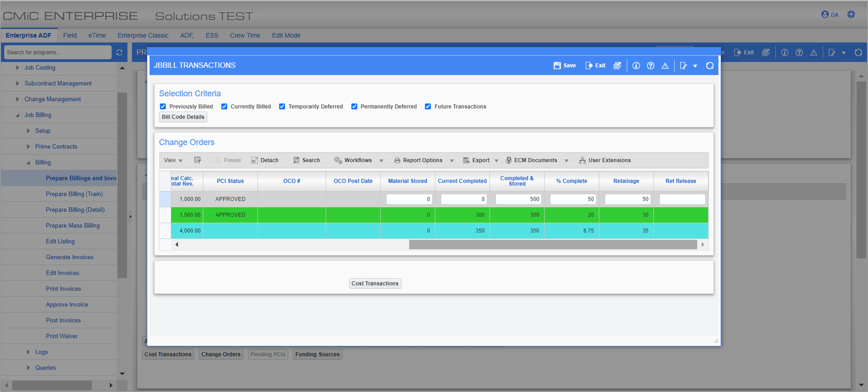Toggle the Permanently Deferred checkbox
Screen dimensions: 868x392
354,106
